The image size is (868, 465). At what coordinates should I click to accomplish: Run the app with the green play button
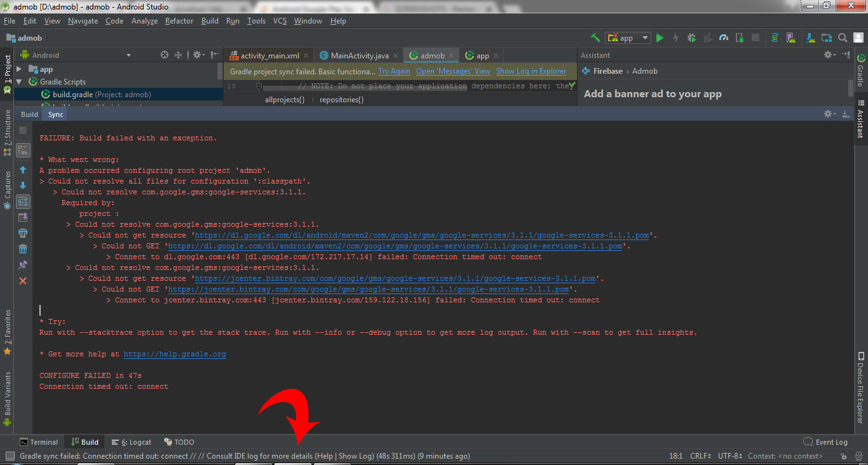(x=660, y=38)
